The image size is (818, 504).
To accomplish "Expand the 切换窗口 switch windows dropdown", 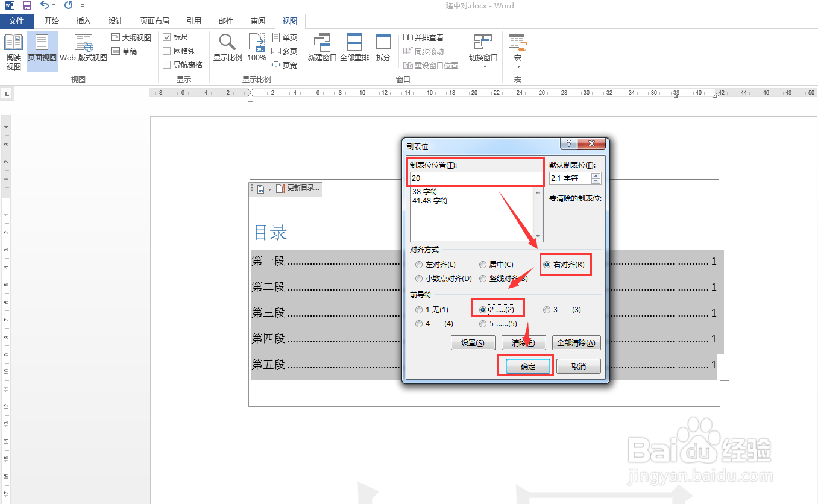I will tap(484, 66).
